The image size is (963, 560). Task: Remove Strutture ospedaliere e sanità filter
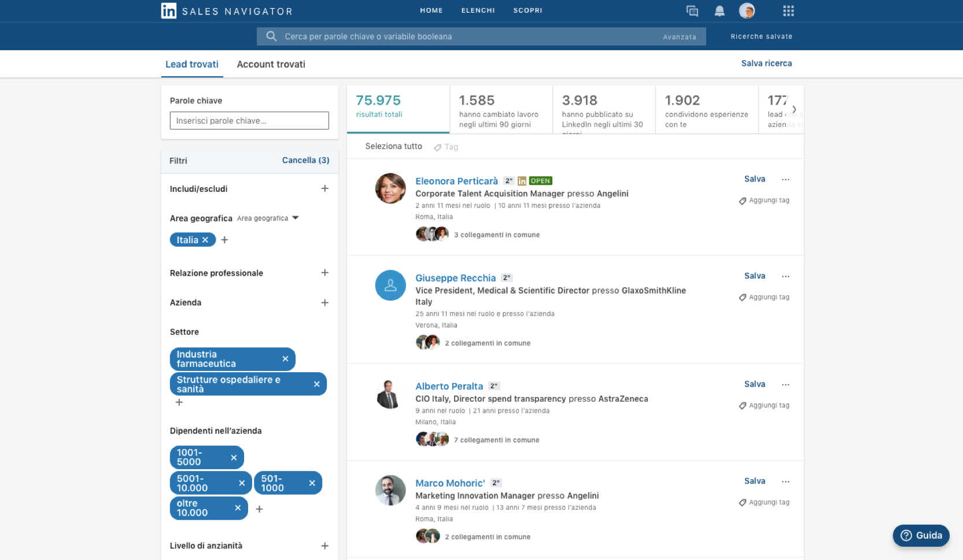click(x=316, y=384)
